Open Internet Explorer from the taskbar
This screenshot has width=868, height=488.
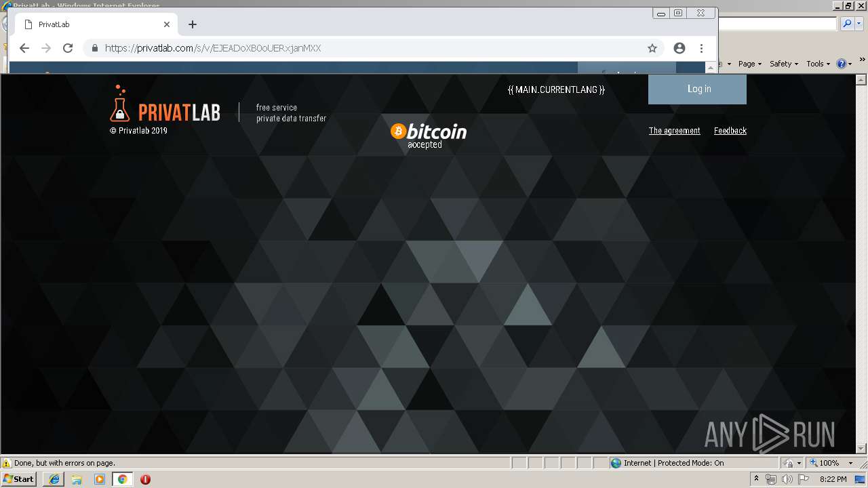point(54,479)
